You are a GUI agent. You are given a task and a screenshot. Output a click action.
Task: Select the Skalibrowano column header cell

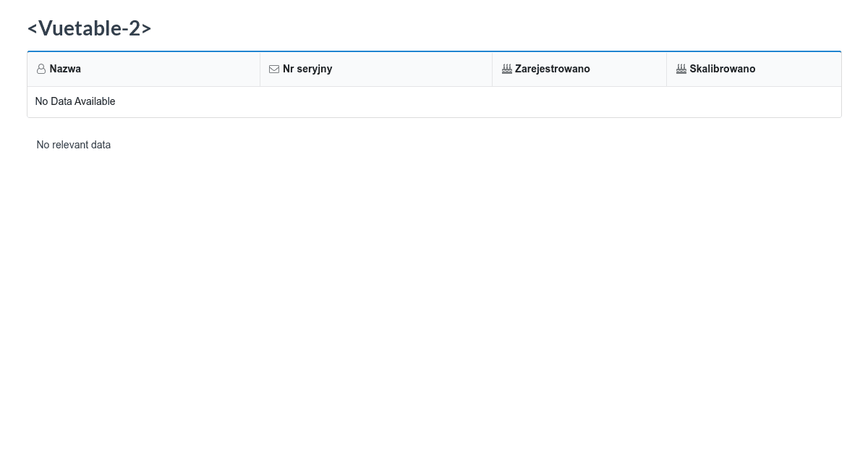[754, 69]
